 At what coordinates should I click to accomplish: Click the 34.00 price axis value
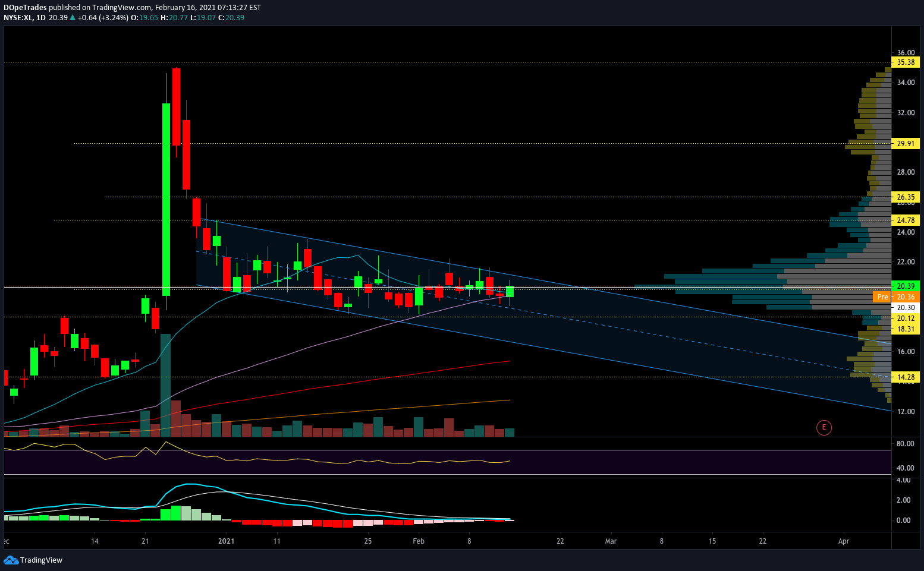906,83
